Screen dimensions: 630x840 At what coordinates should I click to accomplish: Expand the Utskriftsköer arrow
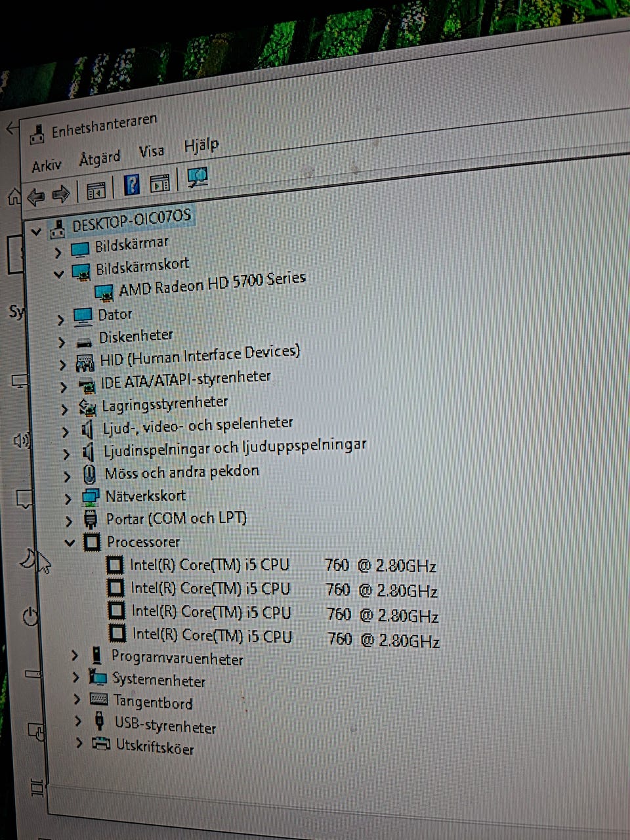click(x=80, y=743)
